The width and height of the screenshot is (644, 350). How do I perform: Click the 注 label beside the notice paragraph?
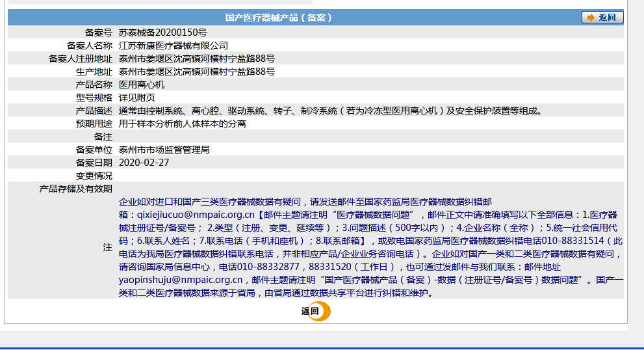pos(108,248)
